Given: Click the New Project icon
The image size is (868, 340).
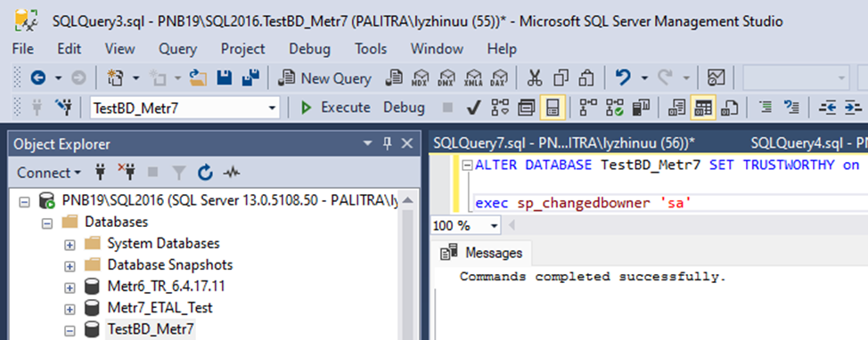Looking at the screenshot, I should tap(115, 78).
